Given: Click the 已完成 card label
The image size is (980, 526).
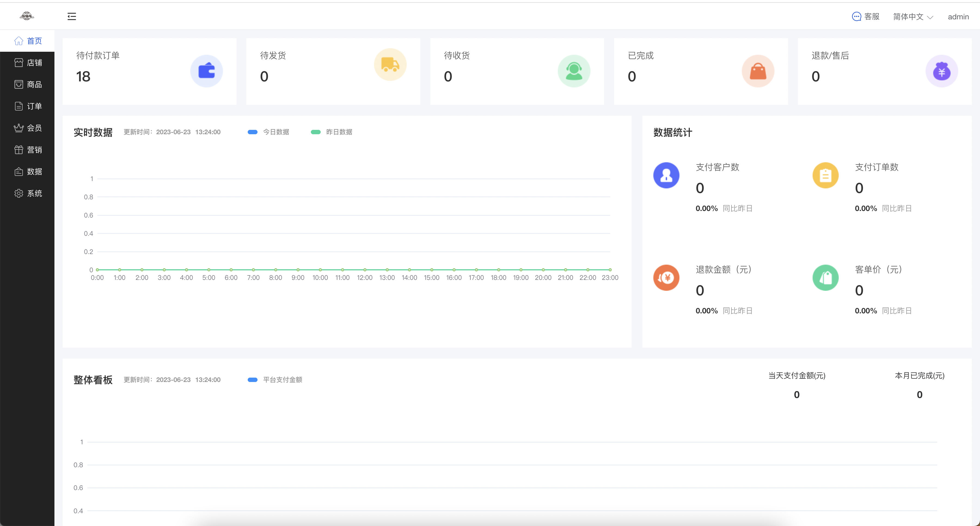Looking at the screenshot, I should 641,56.
